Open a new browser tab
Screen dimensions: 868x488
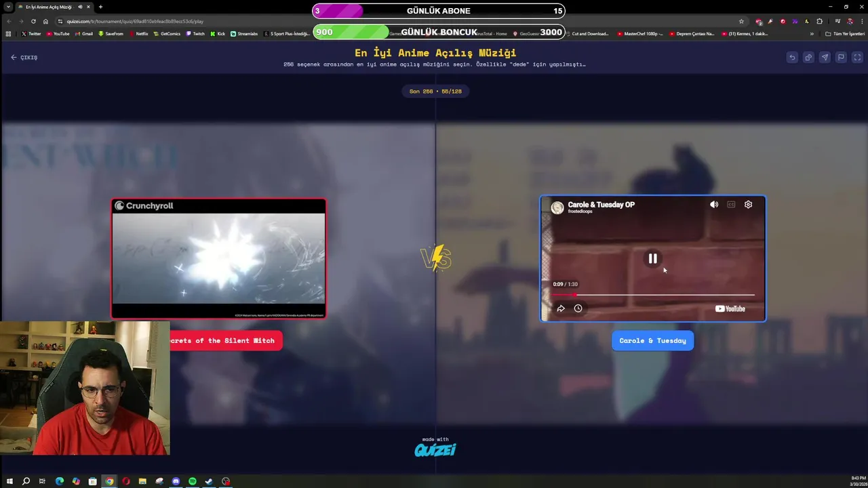[x=100, y=7]
